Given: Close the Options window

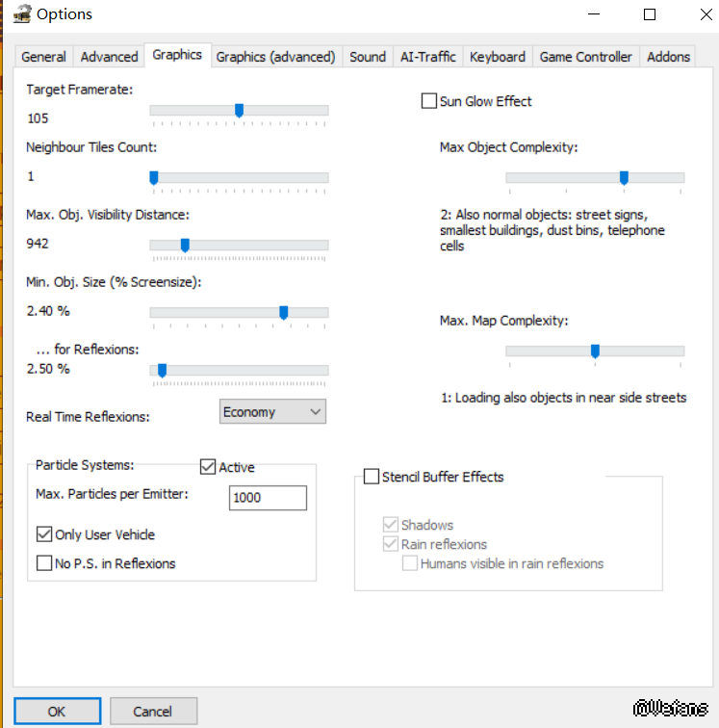Looking at the screenshot, I should coord(706,14).
